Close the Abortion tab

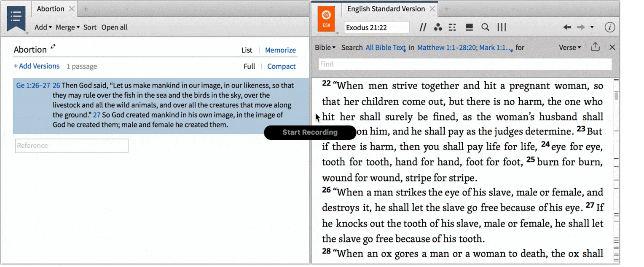[72, 9]
